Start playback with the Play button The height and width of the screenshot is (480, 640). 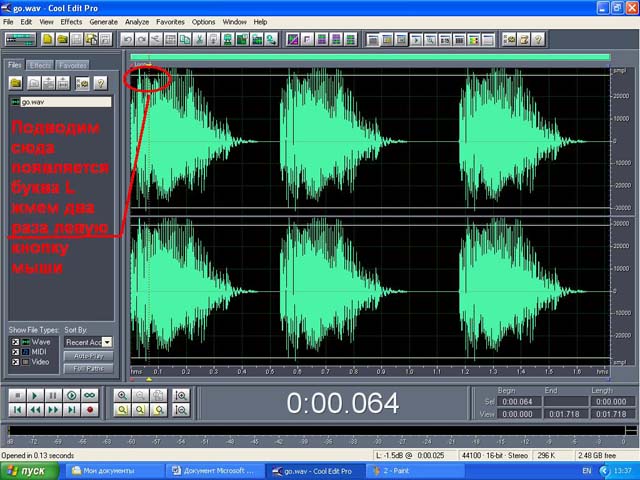[35, 395]
